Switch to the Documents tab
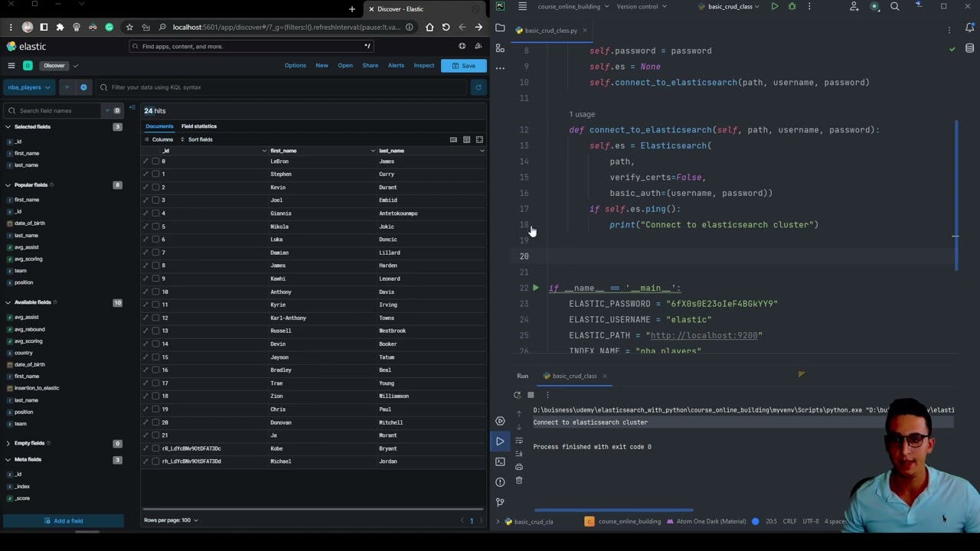Image resolution: width=980 pixels, height=551 pixels. pos(159,126)
